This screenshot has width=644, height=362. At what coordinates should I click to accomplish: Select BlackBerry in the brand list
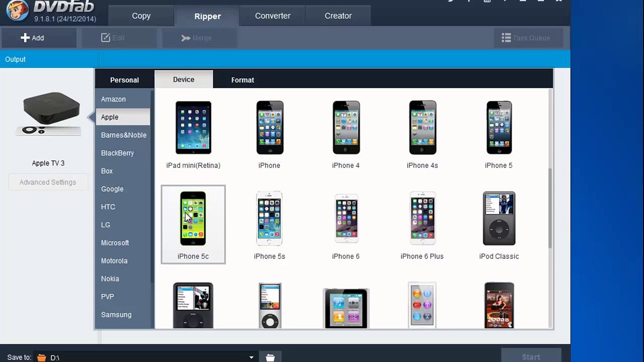click(123, 153)
